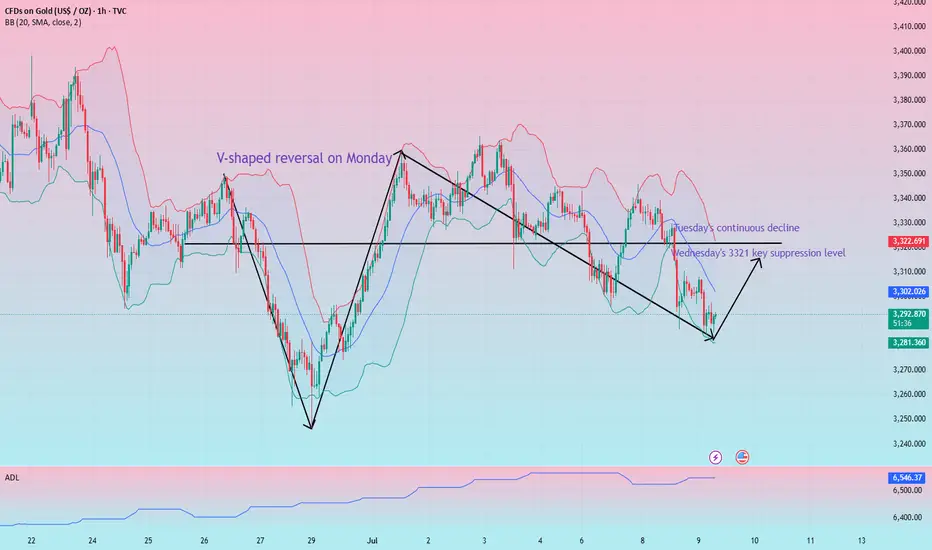
Task: Click the 6,500.00 ADL axis label
Action: [909, 491]
